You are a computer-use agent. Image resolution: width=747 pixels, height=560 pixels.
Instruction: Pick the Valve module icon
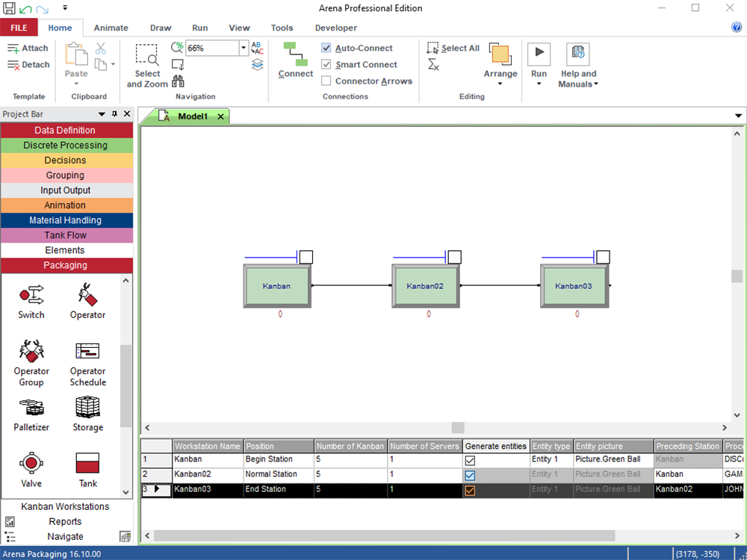[31, 464]
